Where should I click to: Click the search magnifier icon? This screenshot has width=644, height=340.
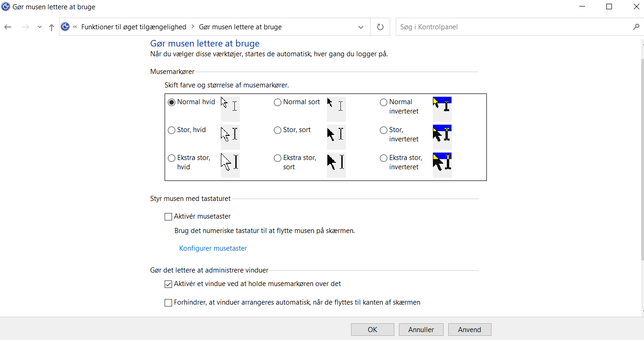coord(636,27)
